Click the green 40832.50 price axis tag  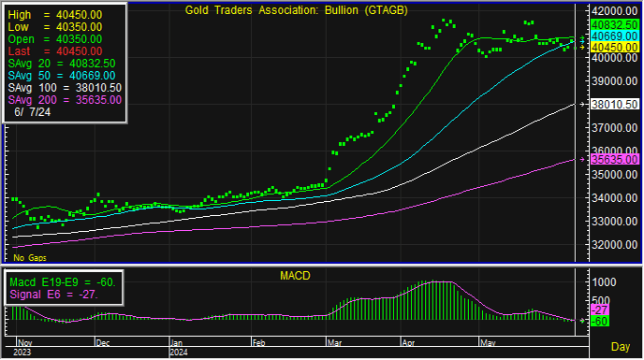614,25
